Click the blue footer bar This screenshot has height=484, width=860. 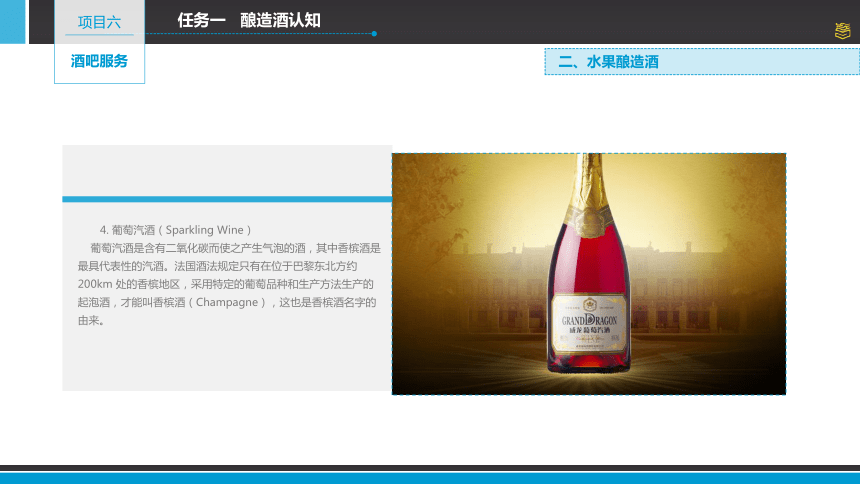430,478
